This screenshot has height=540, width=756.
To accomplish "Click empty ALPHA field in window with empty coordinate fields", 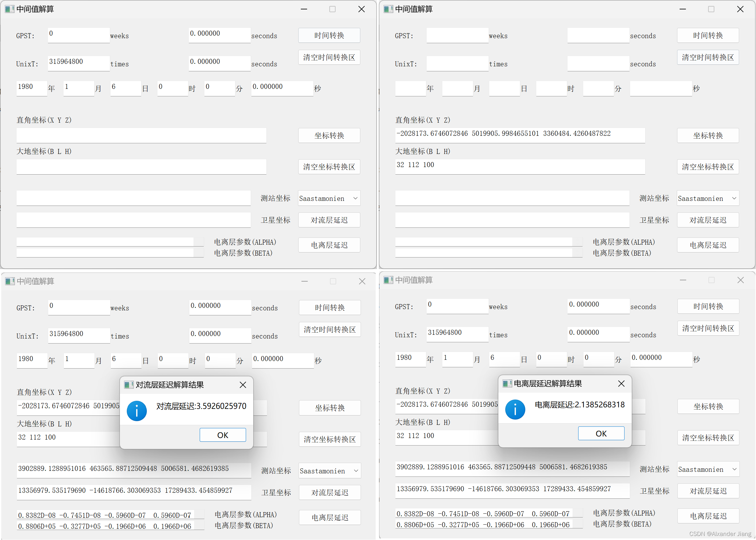I will coord(110,242).
